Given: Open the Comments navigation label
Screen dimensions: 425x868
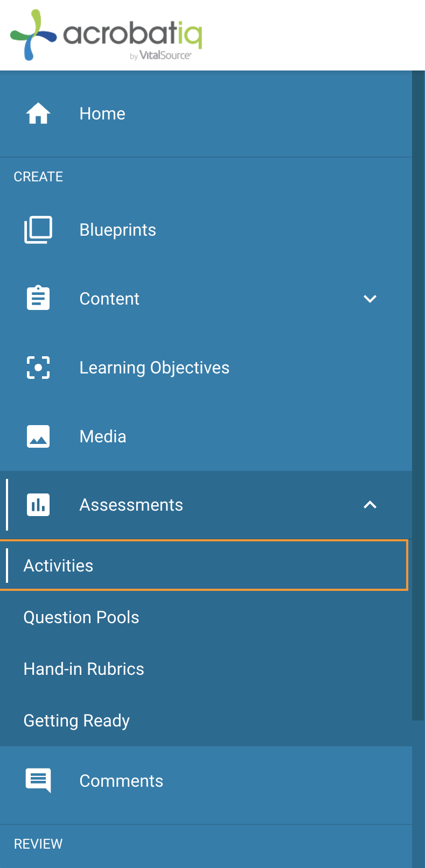Looking at the screenshot, I should [121, 781].
